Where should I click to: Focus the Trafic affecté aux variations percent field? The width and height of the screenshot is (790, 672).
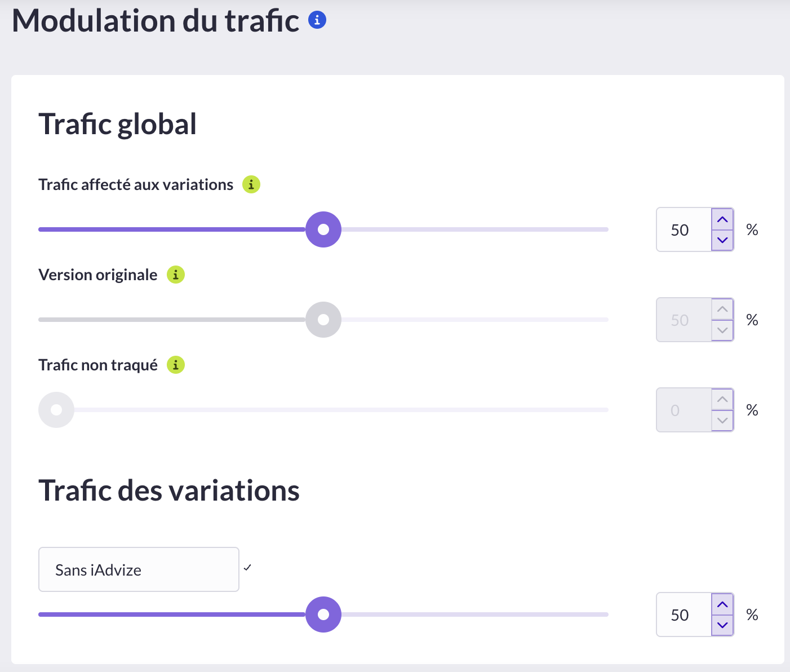[684, 229]
